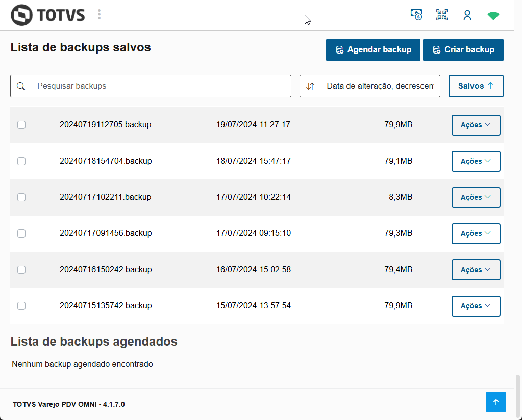The height and width of the screenshot is (420, 522).
Task: Click the scroll-to-top arrow button
Action: click(x=495, y=402)
